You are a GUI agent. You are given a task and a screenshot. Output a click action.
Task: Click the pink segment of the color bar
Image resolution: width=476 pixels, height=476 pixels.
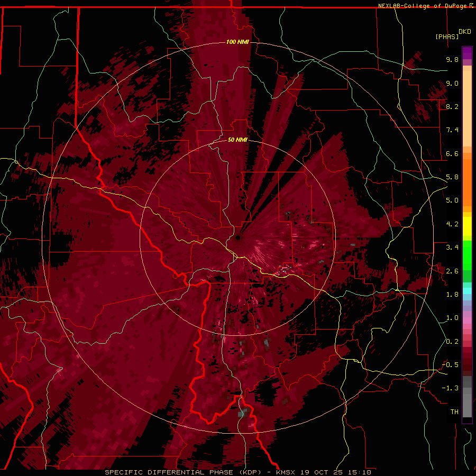pos(467,321)
